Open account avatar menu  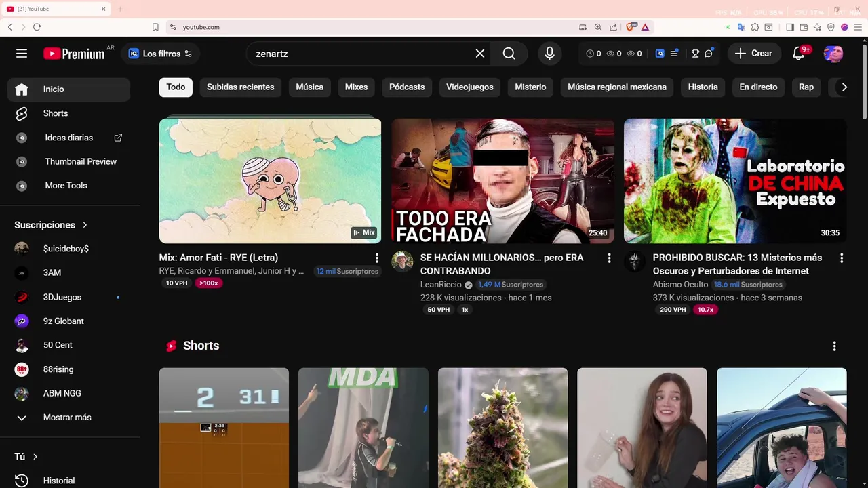pos(833,54)
